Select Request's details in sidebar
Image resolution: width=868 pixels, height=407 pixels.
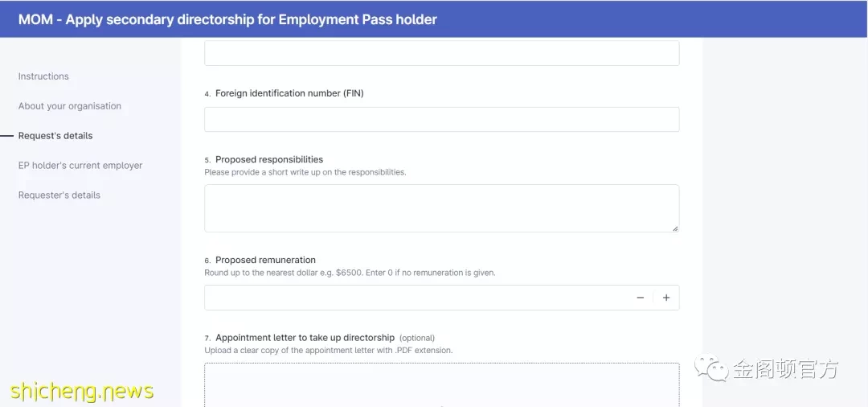[x=55, y=136]
